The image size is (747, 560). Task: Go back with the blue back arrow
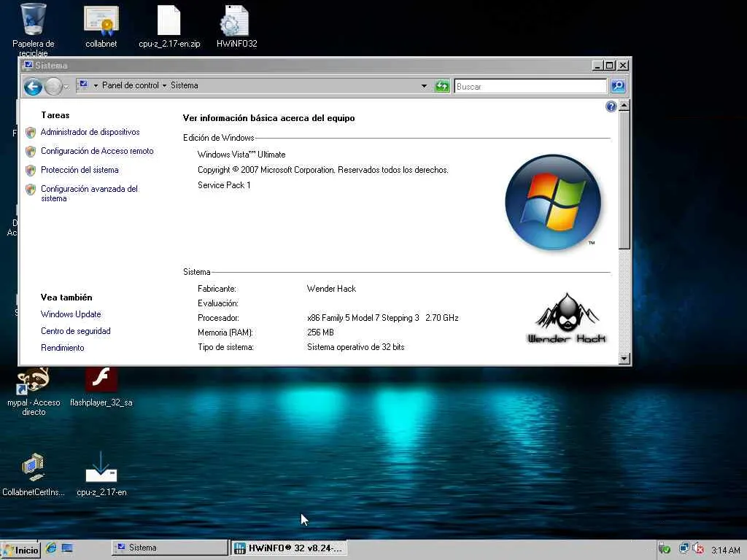[x=34, y=87]
